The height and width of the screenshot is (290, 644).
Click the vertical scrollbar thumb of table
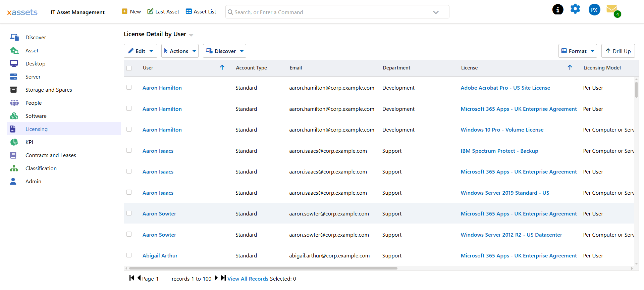click(636, 90)
